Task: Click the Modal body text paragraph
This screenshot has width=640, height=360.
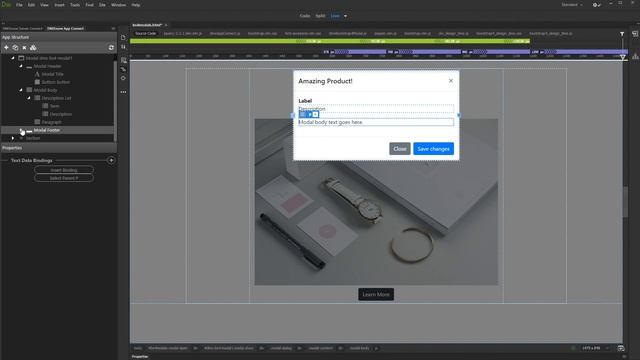Action: pyautogui.click(x=376, y=122)
